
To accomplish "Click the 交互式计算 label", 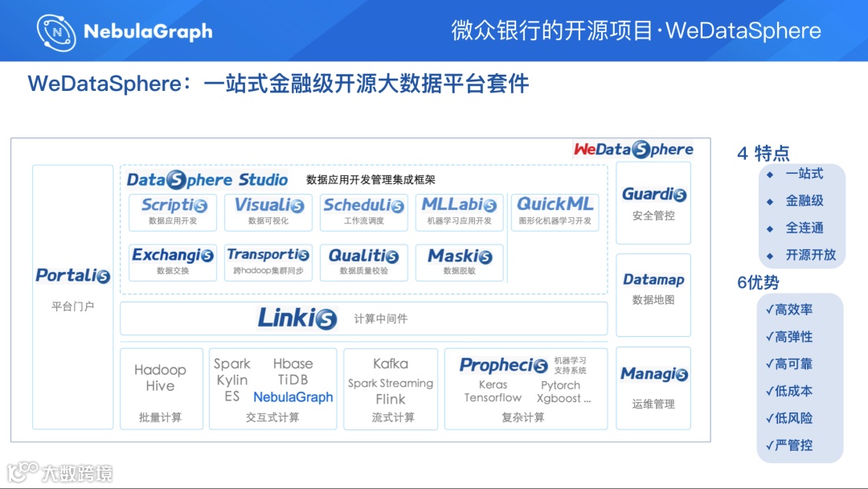I will click(272, 417).
